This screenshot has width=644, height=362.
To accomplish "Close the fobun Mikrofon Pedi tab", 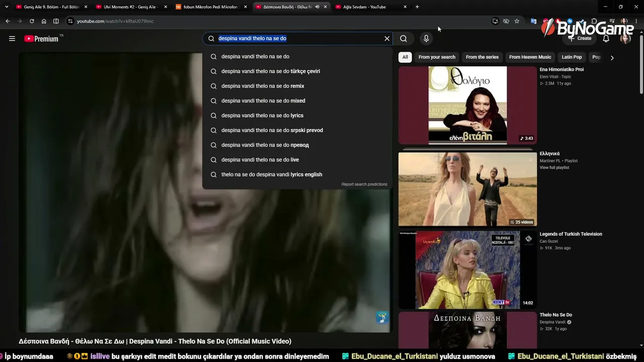I will coord(246,7).
